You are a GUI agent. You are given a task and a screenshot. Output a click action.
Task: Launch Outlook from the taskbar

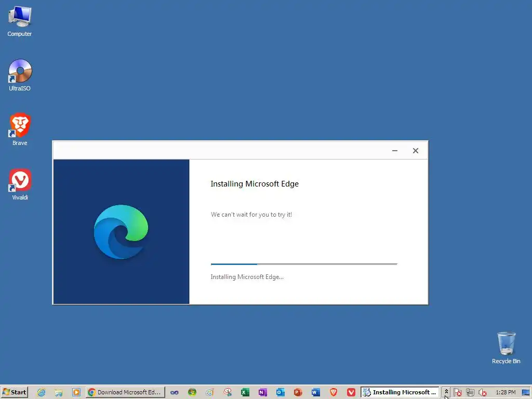pos(280,393)
